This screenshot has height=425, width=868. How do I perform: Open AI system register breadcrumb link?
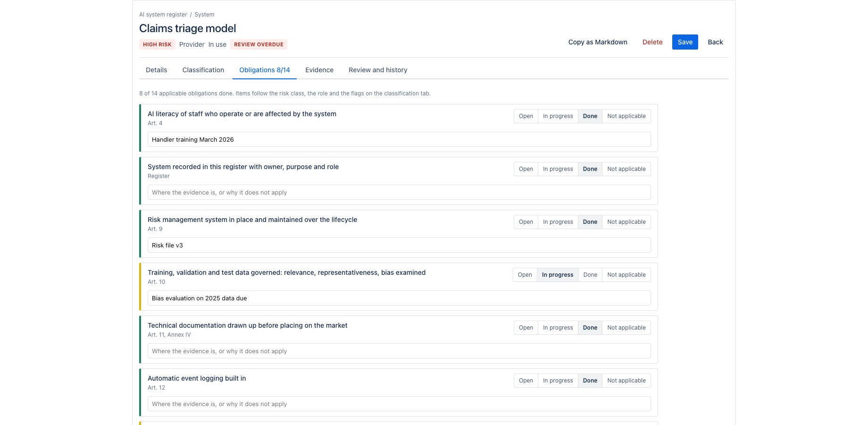pos(163,15)
